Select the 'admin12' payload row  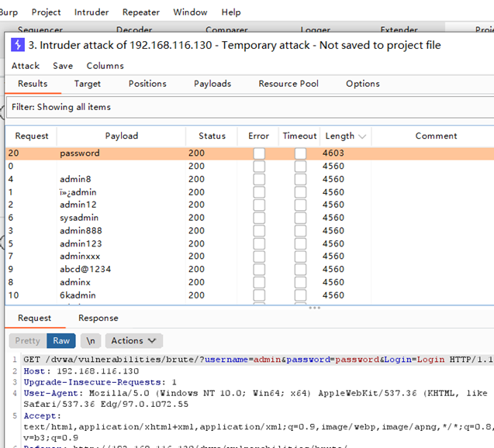[x=250, y=205]
